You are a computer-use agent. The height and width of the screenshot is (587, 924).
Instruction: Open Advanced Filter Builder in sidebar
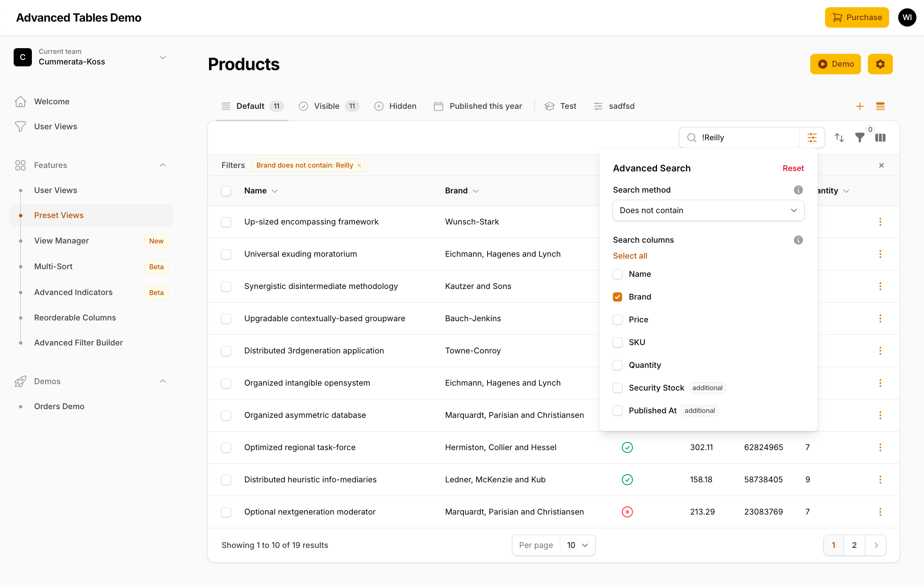(78, 343)
